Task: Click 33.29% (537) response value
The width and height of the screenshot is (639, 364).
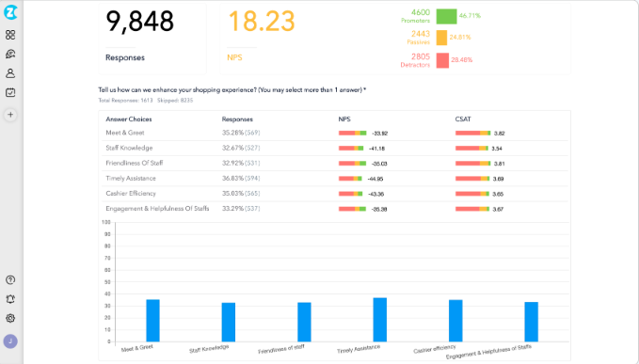Action: click(241, 209)
